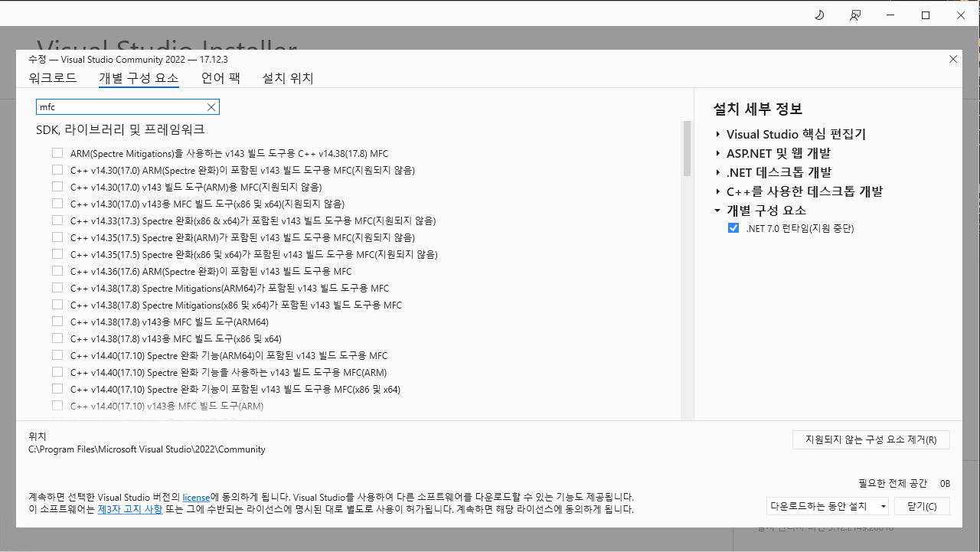Check C++ v14.40(17.10) Spectre 완화 기능(ARM64) MFC checkbox
The image size is (980, 552).
point(57,355)
